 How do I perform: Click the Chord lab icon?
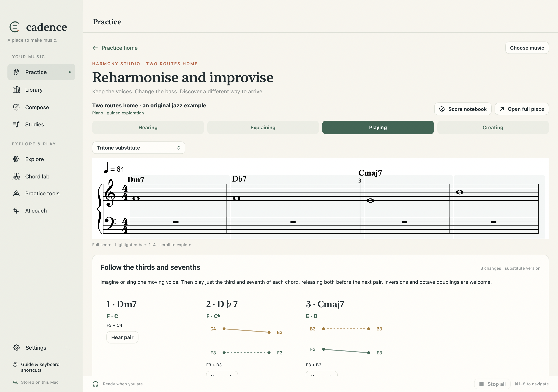tap(16, 176)
